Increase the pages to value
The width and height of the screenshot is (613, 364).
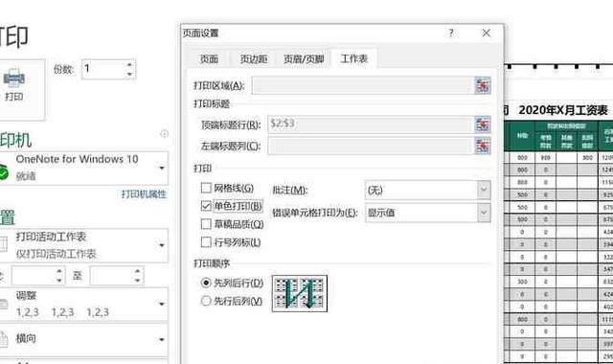[x=137, y=271]
